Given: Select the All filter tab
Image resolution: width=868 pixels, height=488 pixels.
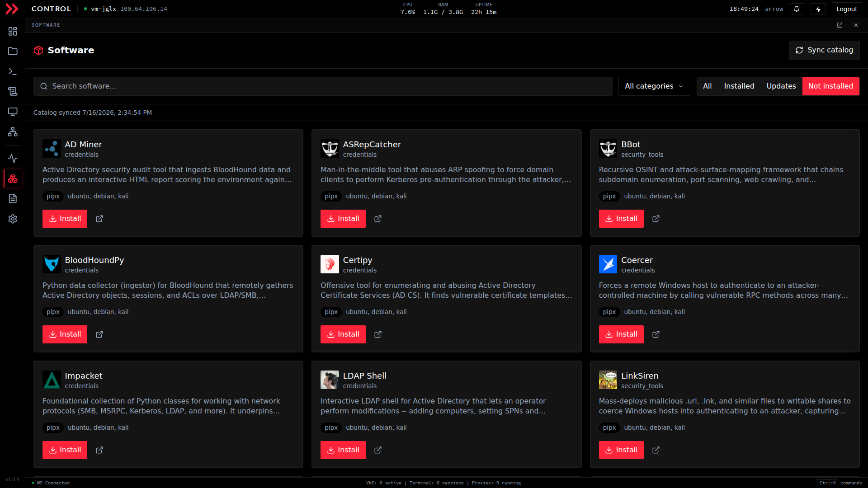Looking at the screenshot, I should click(707, 86).
